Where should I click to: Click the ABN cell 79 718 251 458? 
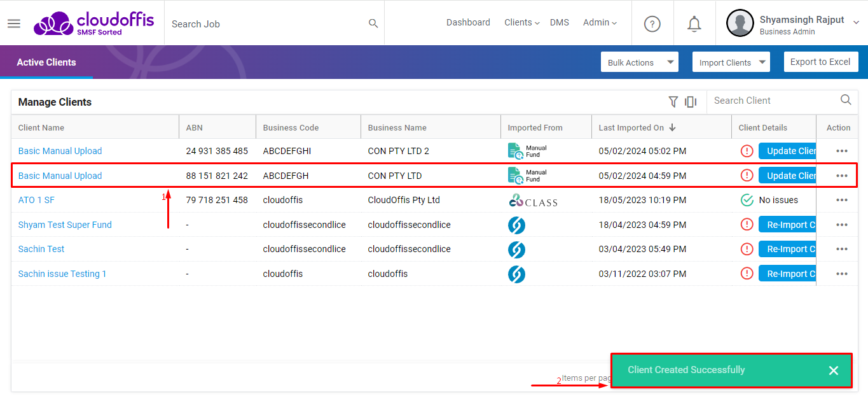(x=217, y=200)
